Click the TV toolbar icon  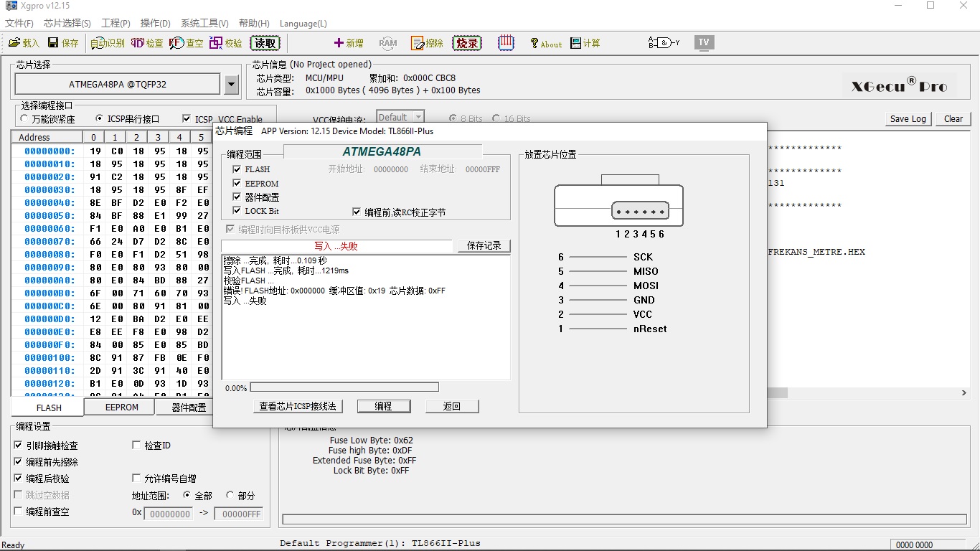[x=704, y=42]
